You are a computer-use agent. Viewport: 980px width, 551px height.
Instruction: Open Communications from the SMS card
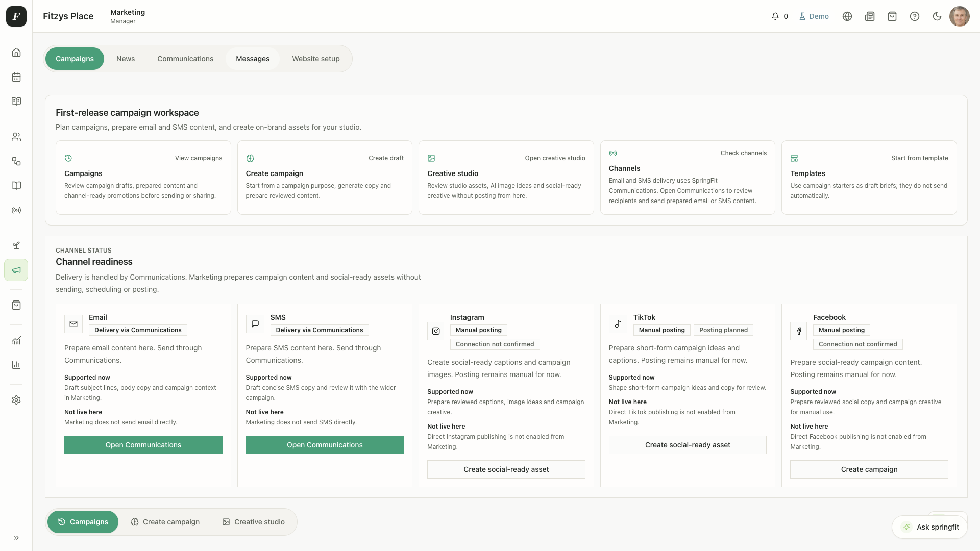click(x=325, y=445)
